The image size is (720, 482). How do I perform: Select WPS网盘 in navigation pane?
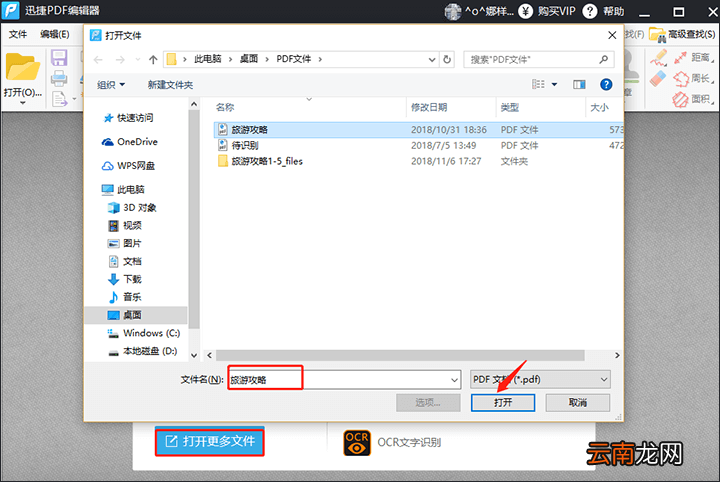pos(128,166)
